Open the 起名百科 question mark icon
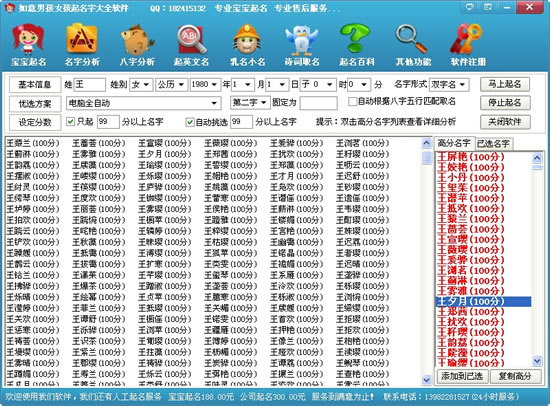Viewport: 550px width, 406px height. click(x=357, y=45)
